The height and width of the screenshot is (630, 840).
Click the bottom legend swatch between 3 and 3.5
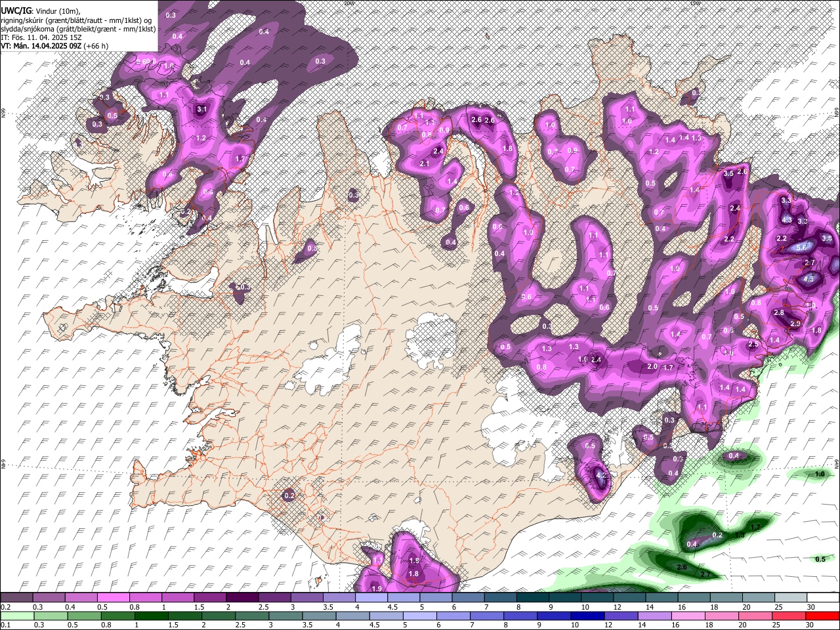(x=286, y=616)
